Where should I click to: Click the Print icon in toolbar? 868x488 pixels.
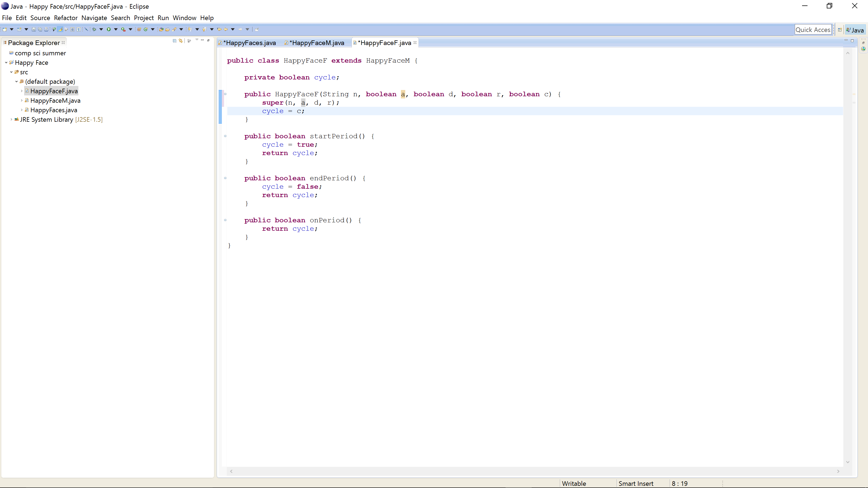pos(46,30)
